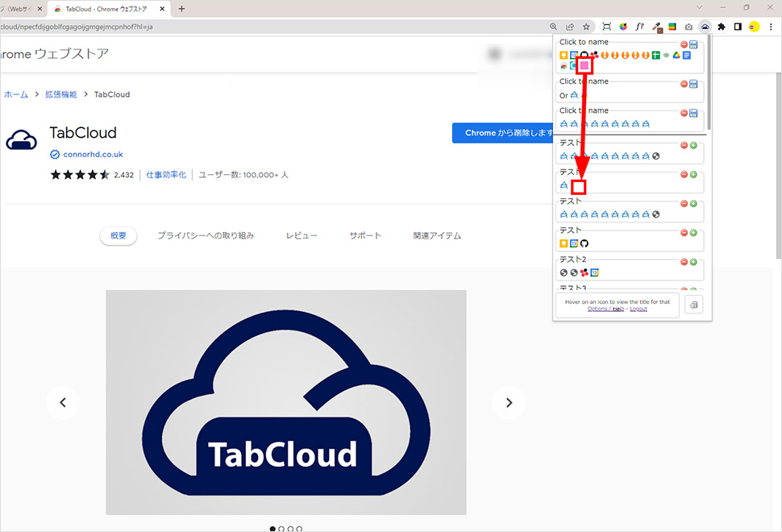Save the window showing 'Or' text

pyautogui.click(x=693, y=84)
